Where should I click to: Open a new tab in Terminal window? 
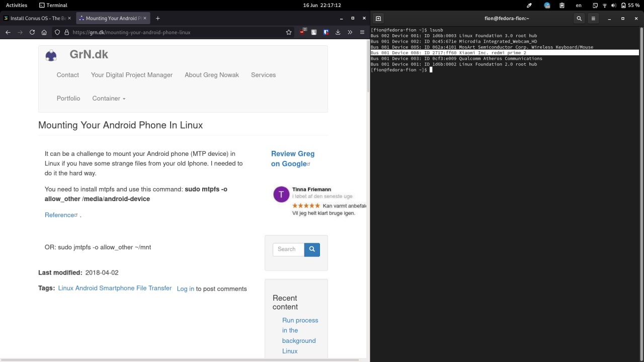pos(378,19)
